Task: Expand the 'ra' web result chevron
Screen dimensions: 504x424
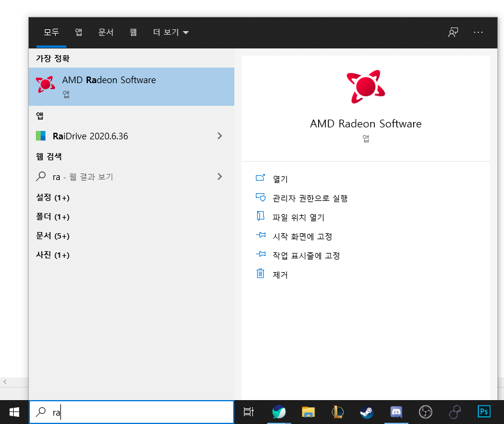Action: pyautogui.click(x=219, y=176)
